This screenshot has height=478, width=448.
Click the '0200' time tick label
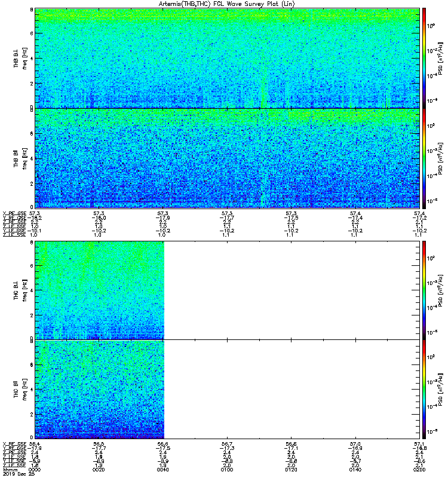pos(419,470)
